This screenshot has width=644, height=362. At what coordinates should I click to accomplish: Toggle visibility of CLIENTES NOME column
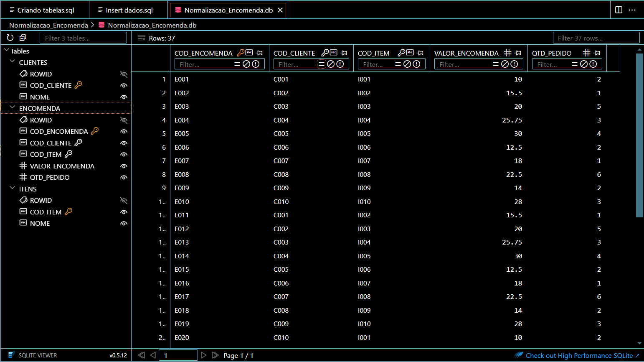pos(124,97)
